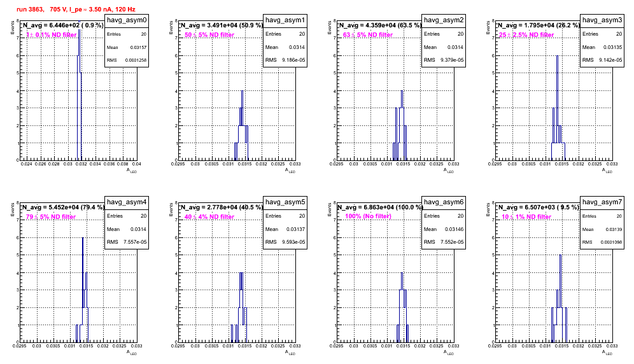634x364 pixels.
Task: Select the havg_asym7 stats box title
Action: [x=602, y=202]
